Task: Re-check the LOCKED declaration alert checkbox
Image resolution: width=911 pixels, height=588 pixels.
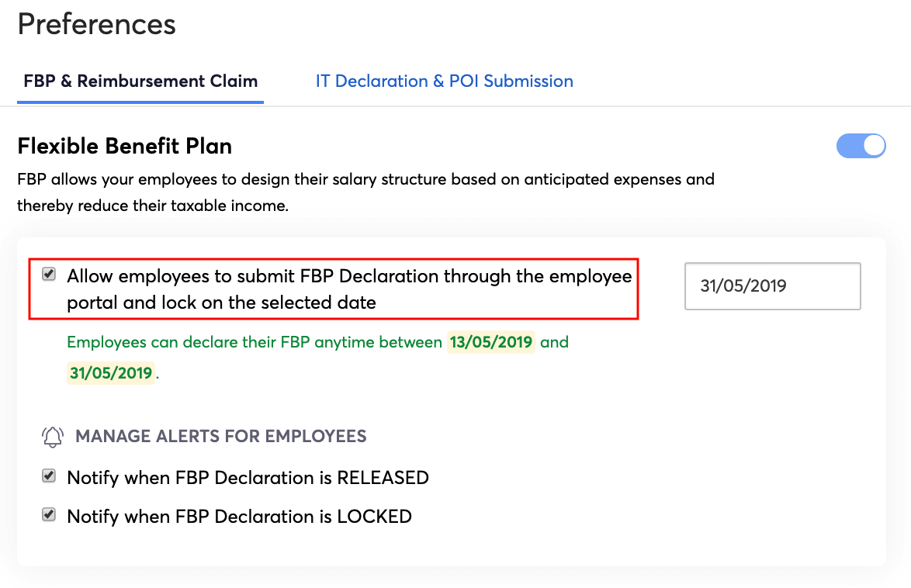Action: click(48, 515)
